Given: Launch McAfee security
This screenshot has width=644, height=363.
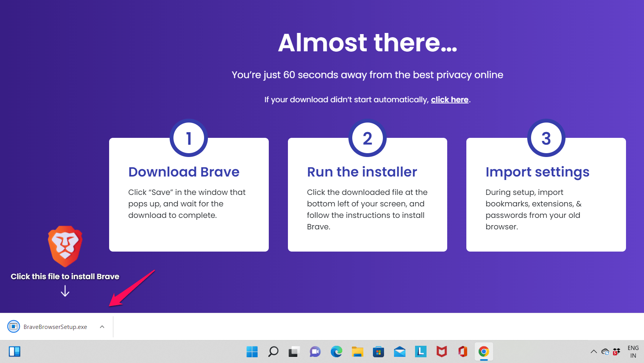Looking at the screenshot, I should point(441,352).
